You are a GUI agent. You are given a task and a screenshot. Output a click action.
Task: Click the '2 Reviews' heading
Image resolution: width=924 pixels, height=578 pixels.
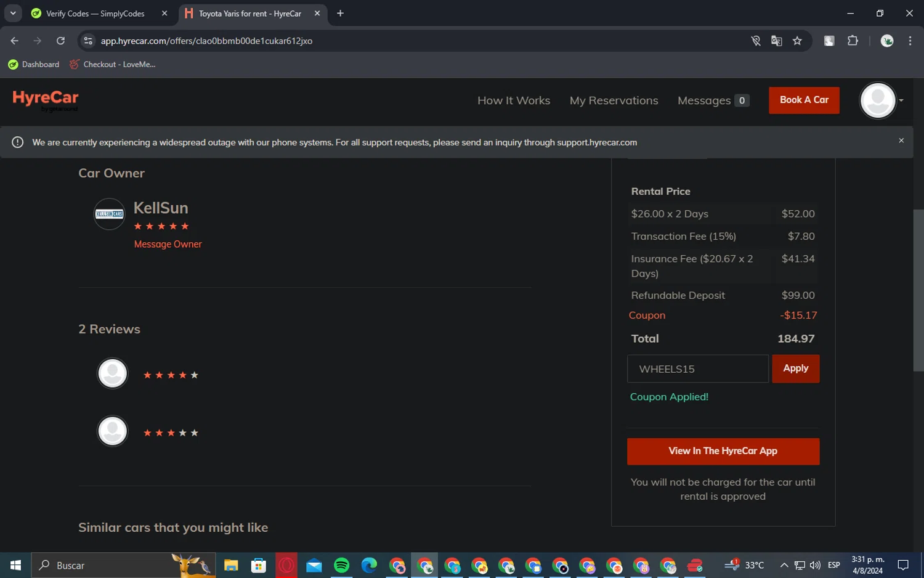pos(109,329)
